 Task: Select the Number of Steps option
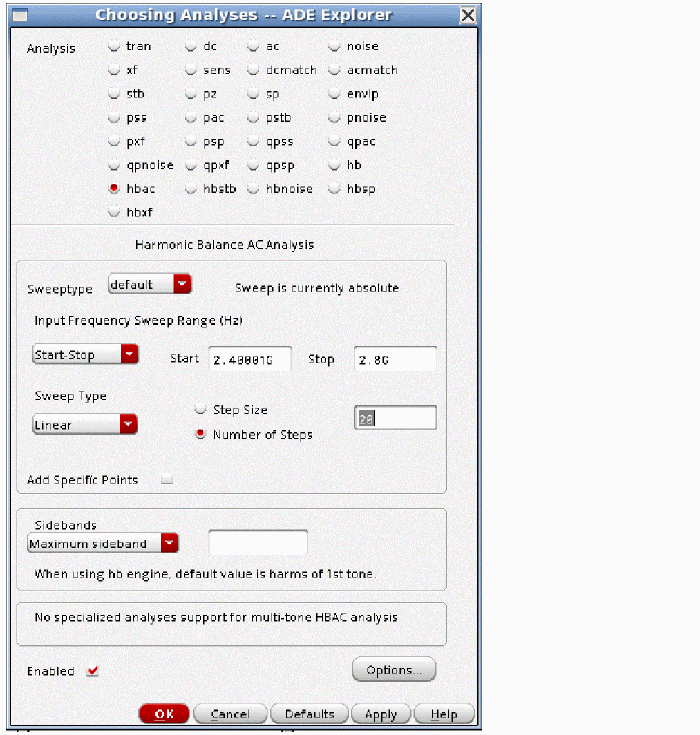pos(200,434)
